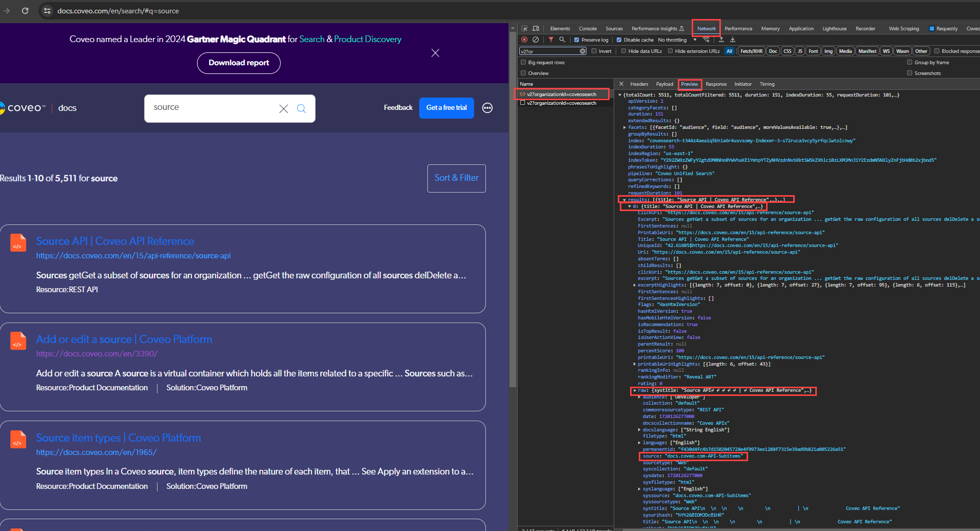Viewport: 980px width, 531px height.
Task: Click the export HAR download icon
Action: [733, 40]
